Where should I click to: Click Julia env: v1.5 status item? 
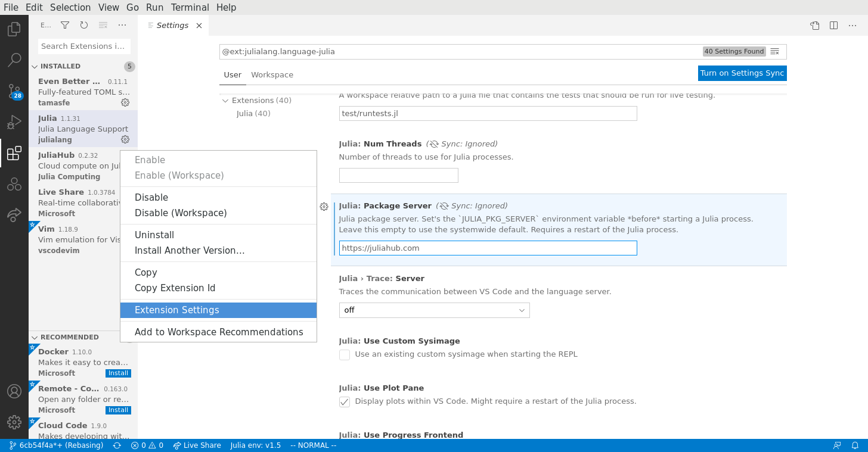click(255, 445)
